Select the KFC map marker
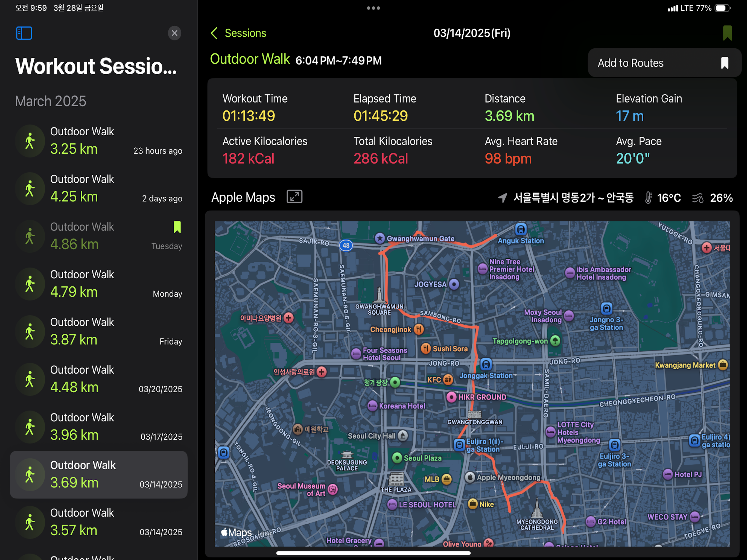747x560 pixels. [x=448, y=380]
